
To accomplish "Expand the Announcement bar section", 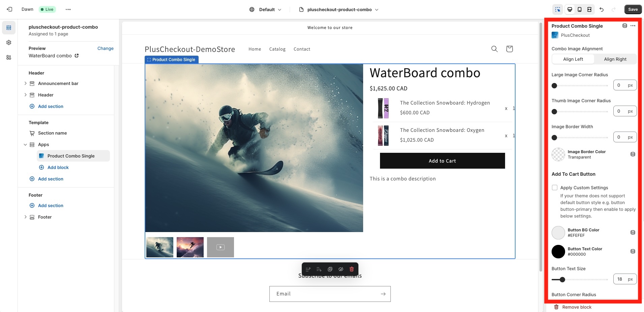I will (25, 83).
